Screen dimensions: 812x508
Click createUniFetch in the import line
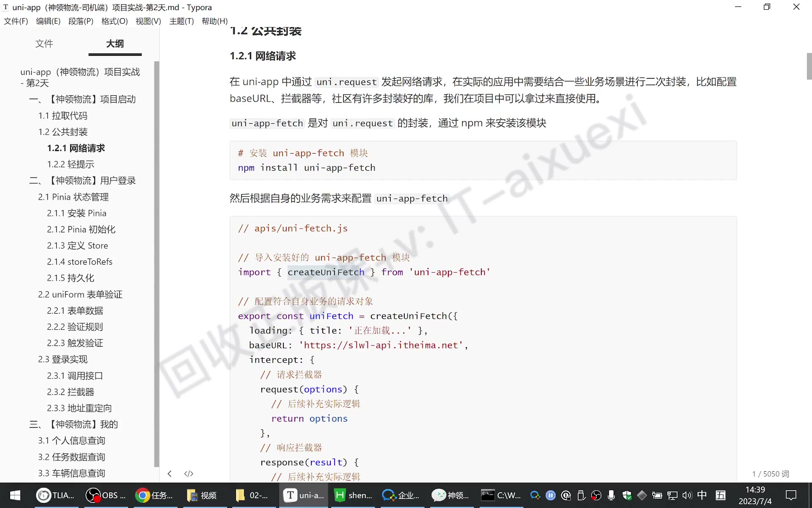coord(326,272)
